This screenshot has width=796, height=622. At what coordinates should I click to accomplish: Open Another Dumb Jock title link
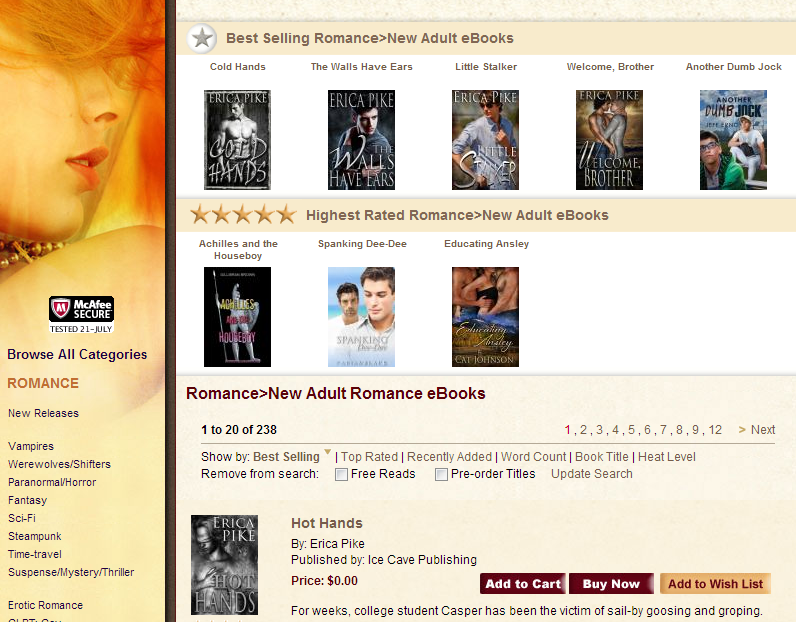coord(734,67)
